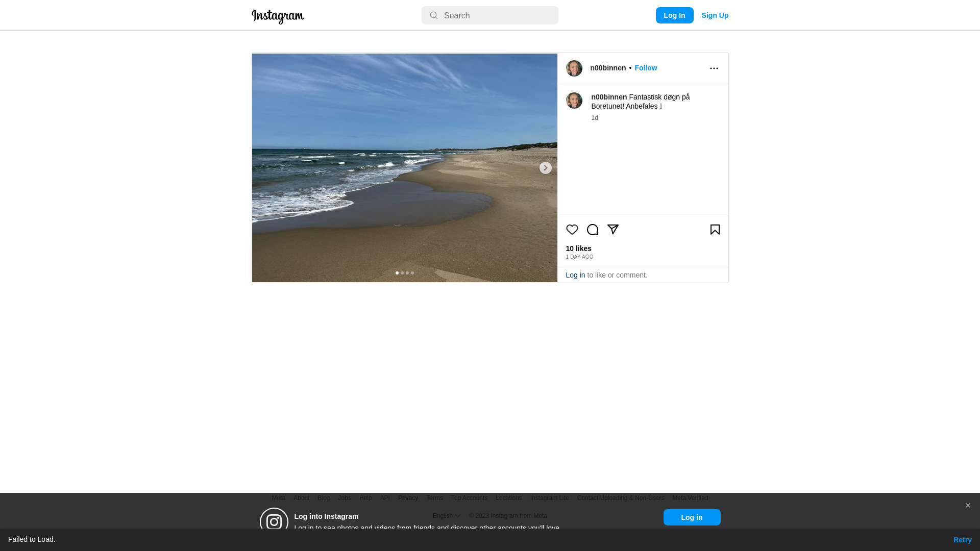Click the search magnifier icon
Viewport: 980px width, 551px height.
click(434, 15)
